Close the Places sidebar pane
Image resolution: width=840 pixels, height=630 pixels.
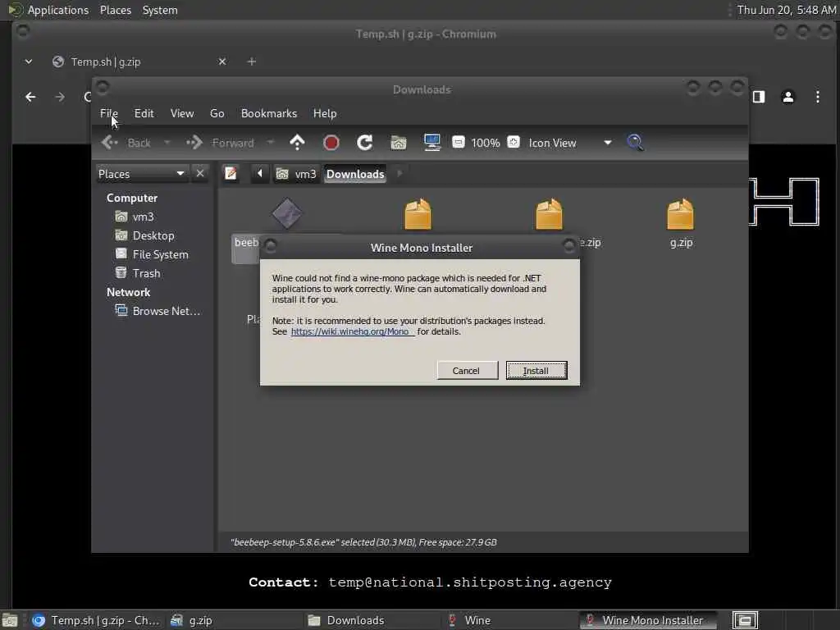(200, 174)
